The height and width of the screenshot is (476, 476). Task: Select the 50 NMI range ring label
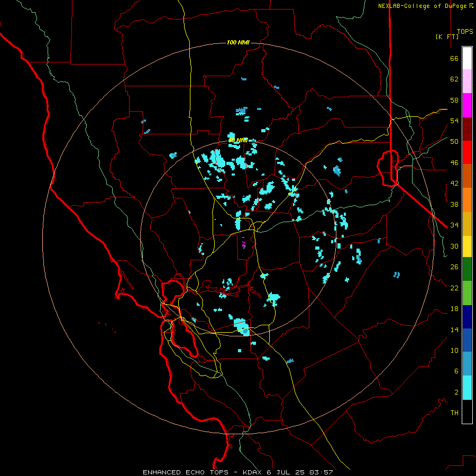(x=238, y=140)
